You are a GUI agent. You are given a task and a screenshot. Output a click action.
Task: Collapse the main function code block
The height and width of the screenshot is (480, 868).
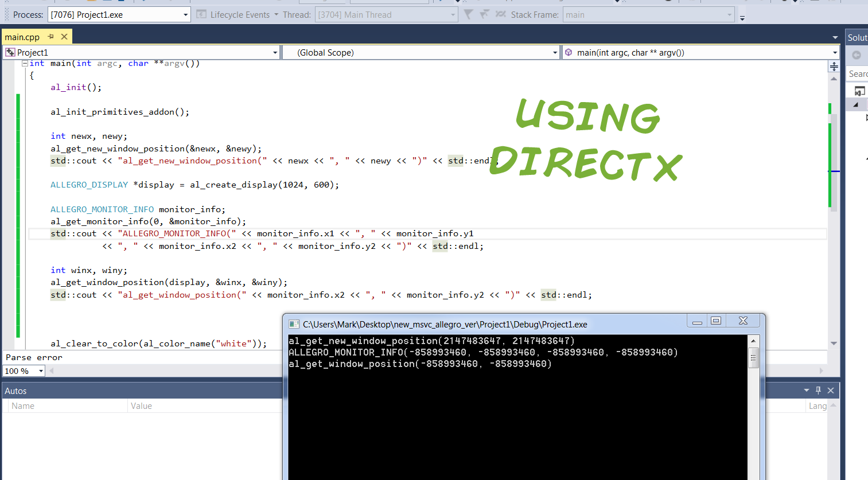coord(25,64)
